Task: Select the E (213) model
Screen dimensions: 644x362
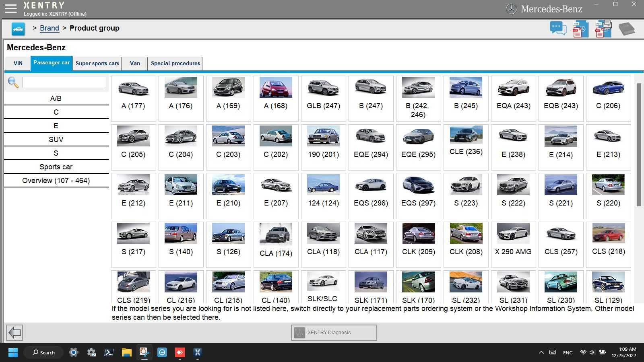Action: 608,147
